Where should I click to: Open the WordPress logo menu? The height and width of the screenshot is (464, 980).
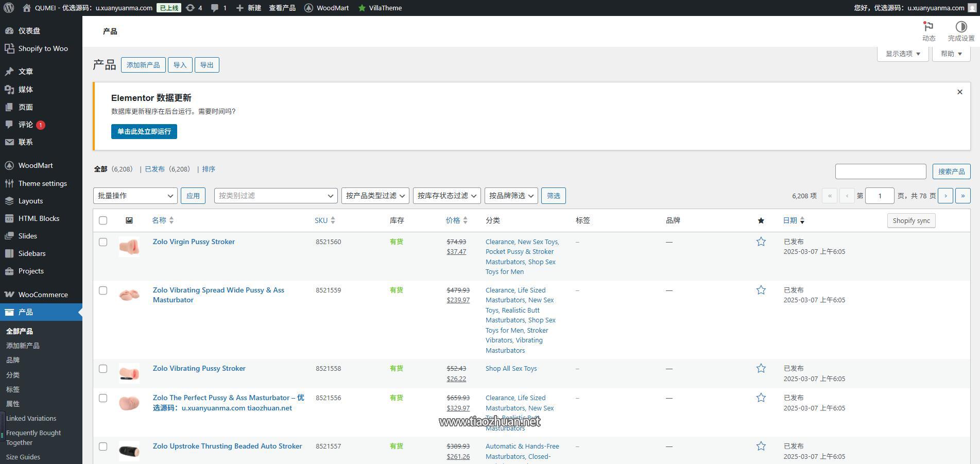[x=9, y=8]
